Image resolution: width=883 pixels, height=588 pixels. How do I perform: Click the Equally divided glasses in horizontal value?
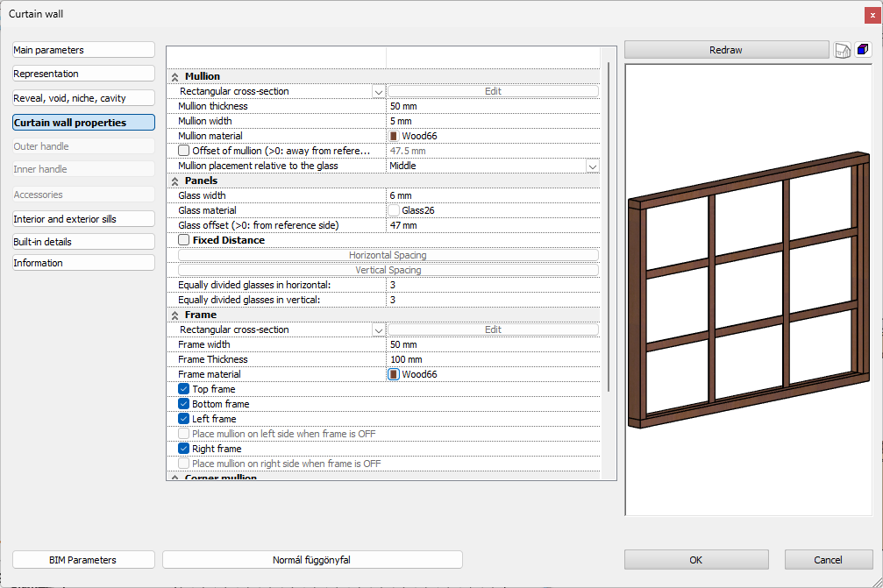click(x=494, y=286)
